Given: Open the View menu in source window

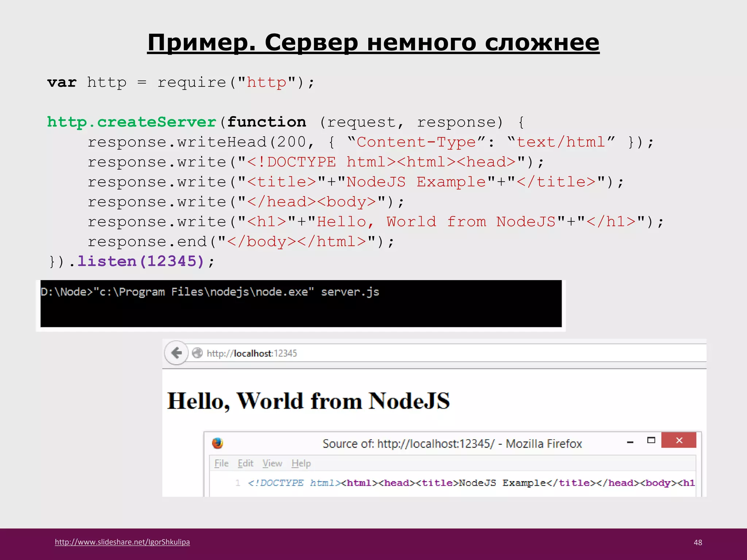Looking at the screenshot, I should [272, 463].
